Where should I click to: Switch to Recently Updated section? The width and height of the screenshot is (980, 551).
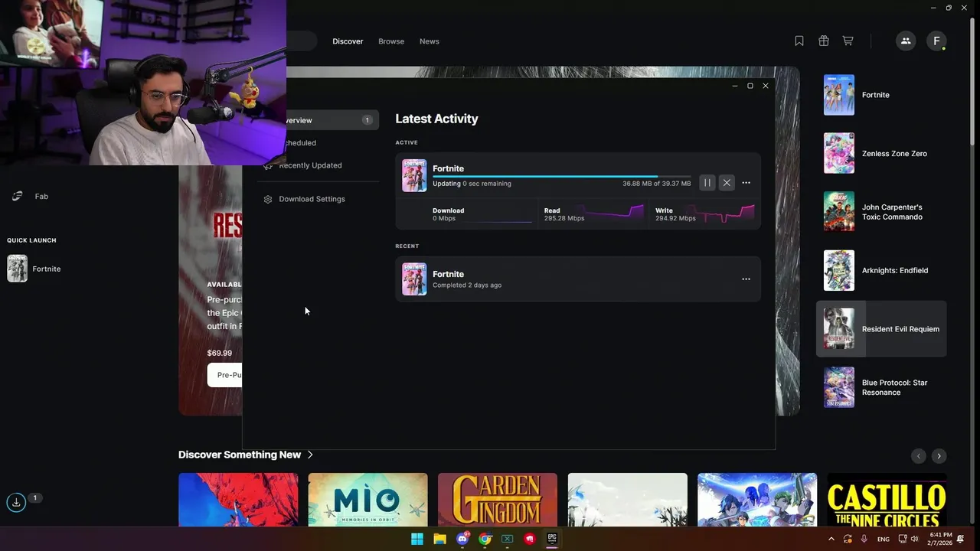click(302, 165)
